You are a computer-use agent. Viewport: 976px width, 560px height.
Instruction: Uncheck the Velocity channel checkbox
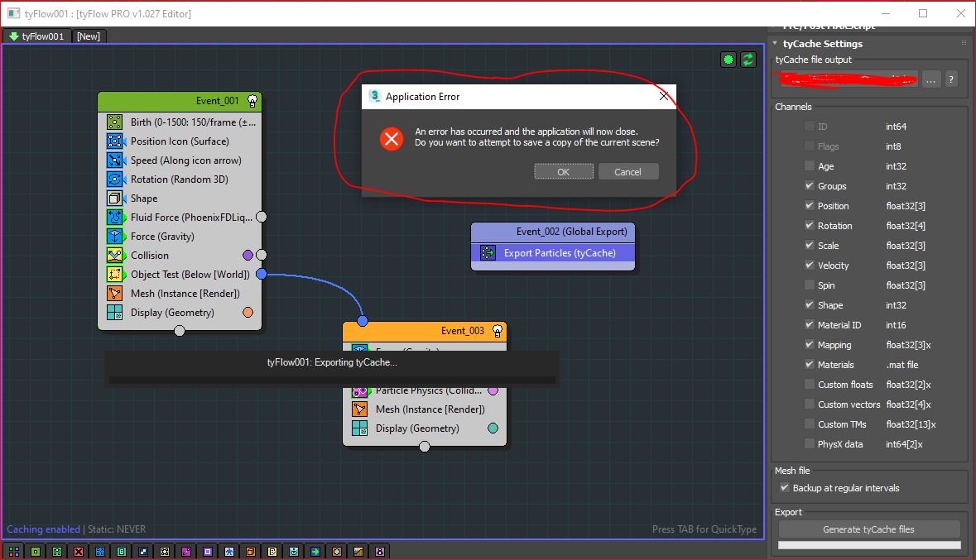[x=810, y=266]
